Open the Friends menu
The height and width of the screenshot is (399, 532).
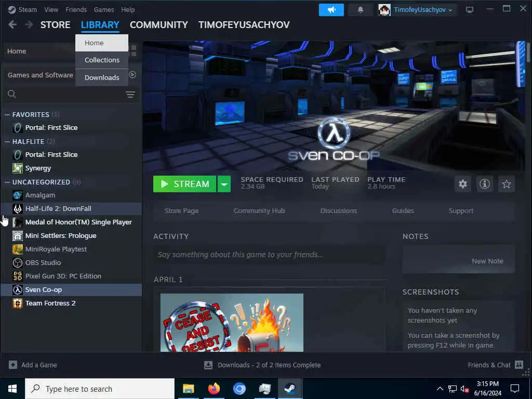pos(76,9)
